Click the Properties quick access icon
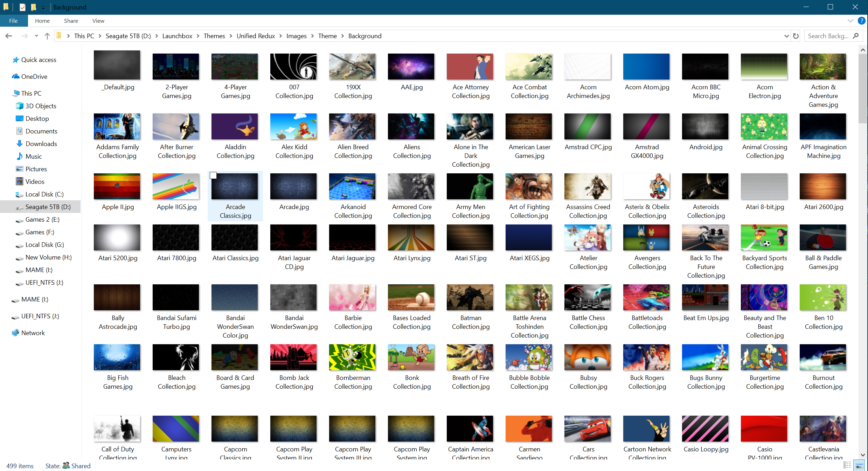Image resolution: width=868 pixels, height=471 pixels. click(x=22, y=7)
